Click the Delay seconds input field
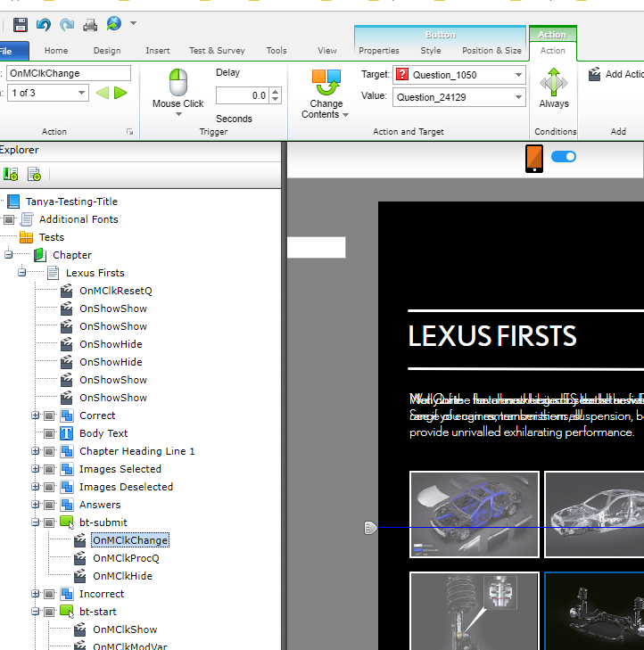This screenshot has width=644, height=650. (x=243, y=95)
